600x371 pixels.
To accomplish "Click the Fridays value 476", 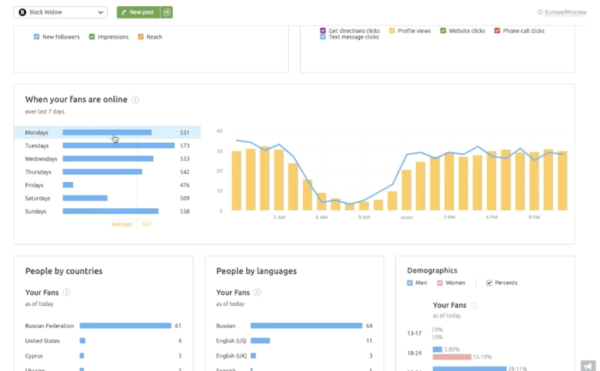I will click(184, 185).
